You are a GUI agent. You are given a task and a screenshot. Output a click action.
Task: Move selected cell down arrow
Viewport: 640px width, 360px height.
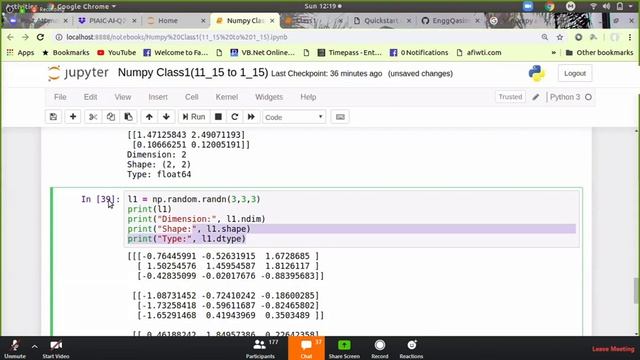pos(166,117)
